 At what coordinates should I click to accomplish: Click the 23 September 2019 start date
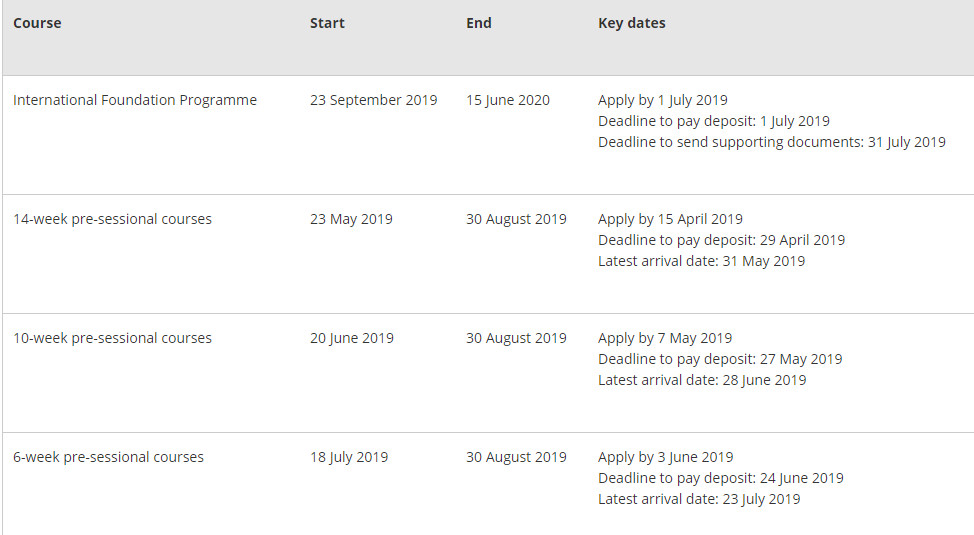tap(374, 100)
